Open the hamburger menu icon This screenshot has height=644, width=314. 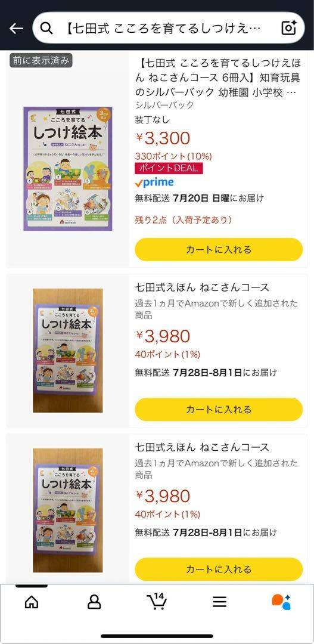[x=220, y=602]
